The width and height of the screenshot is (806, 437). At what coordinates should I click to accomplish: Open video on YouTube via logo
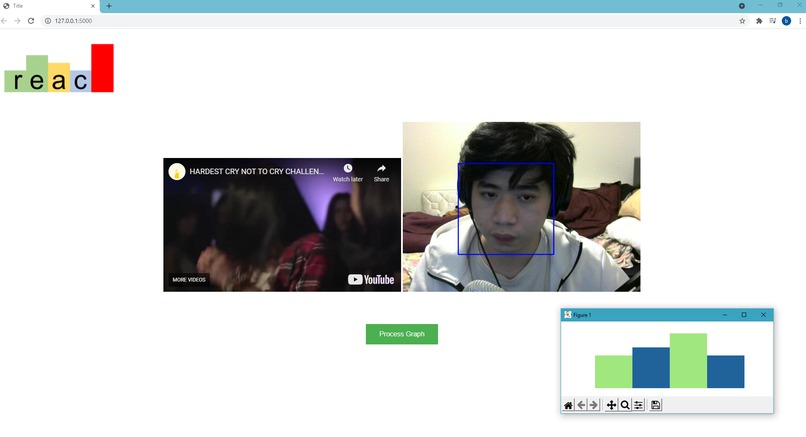[x=371, y=279]
